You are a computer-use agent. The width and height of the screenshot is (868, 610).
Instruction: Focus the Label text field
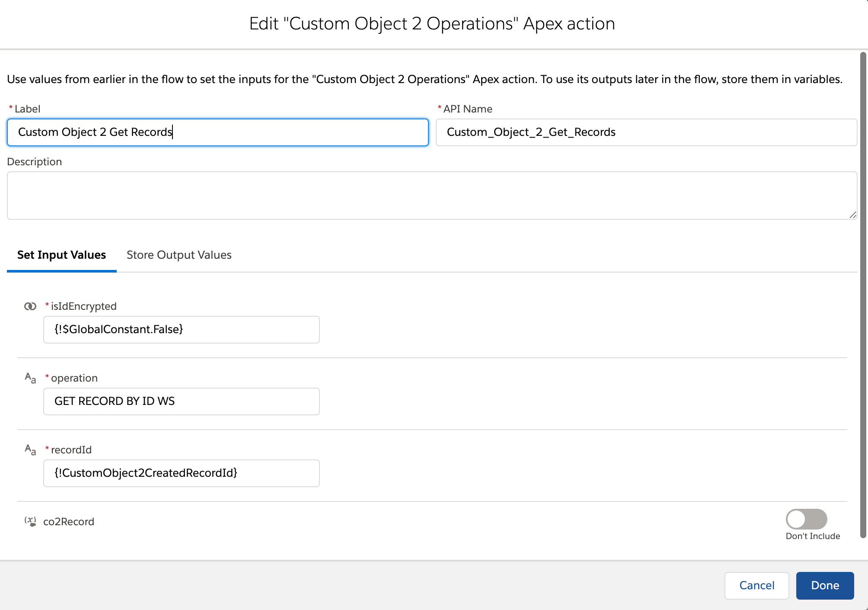[x=217, y=132]
